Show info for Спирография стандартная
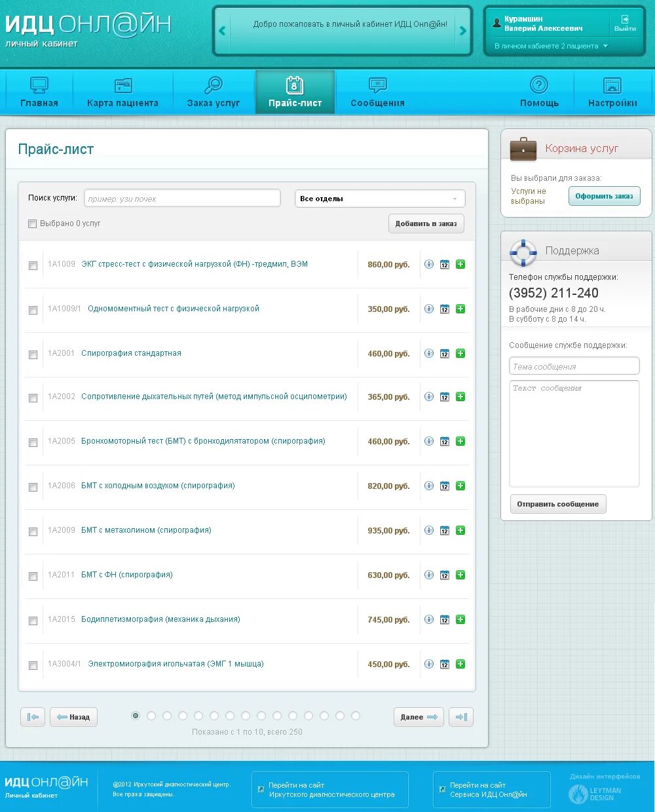This screenshot has height=812, width=655. pyautogui.click(x=429, y=353)
